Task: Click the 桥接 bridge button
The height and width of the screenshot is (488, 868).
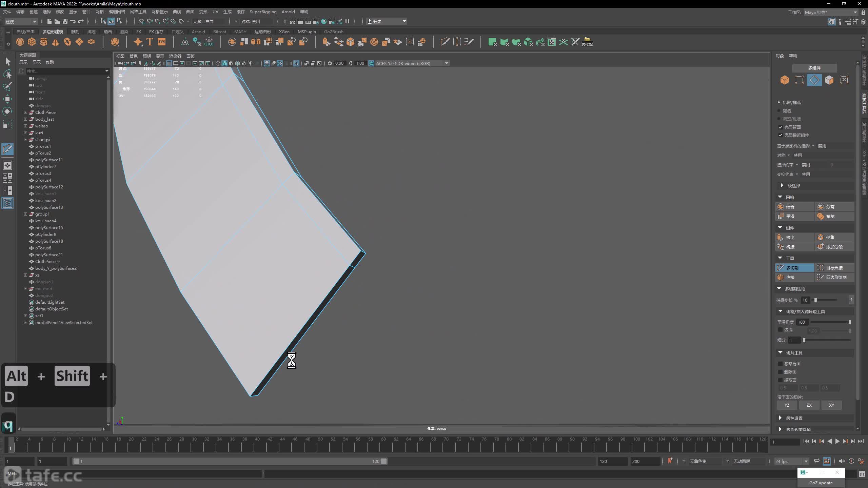Action: click(x=795, y=247)
